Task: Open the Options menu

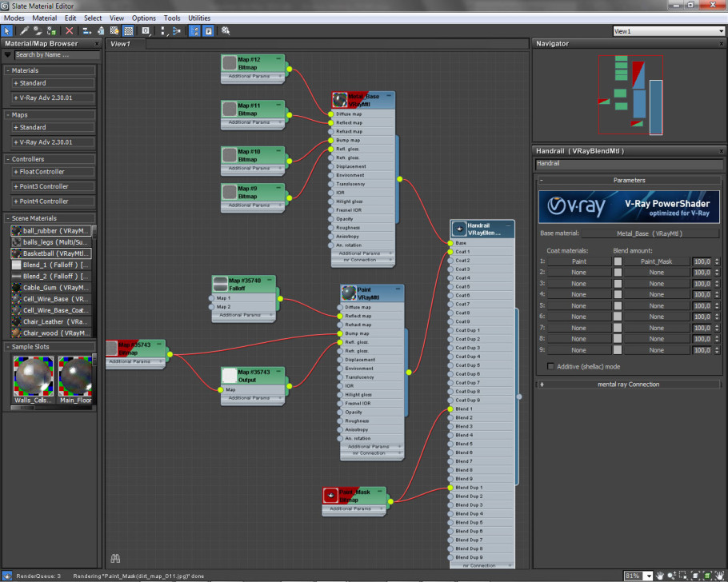Action: [144, 18]
